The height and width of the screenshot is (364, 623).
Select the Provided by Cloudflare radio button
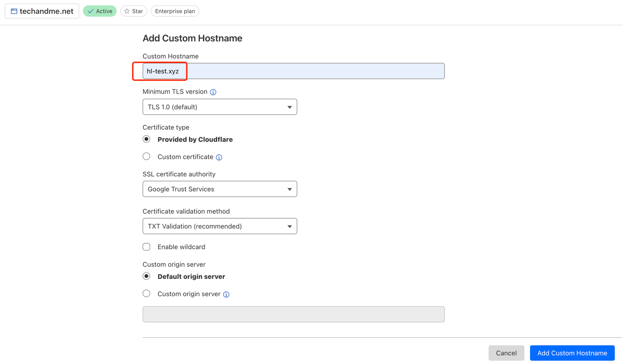click(x=146, y=139)
